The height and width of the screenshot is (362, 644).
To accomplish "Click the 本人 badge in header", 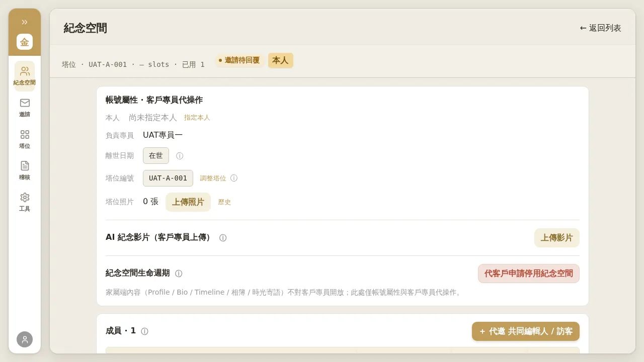I will click(281, 60).
